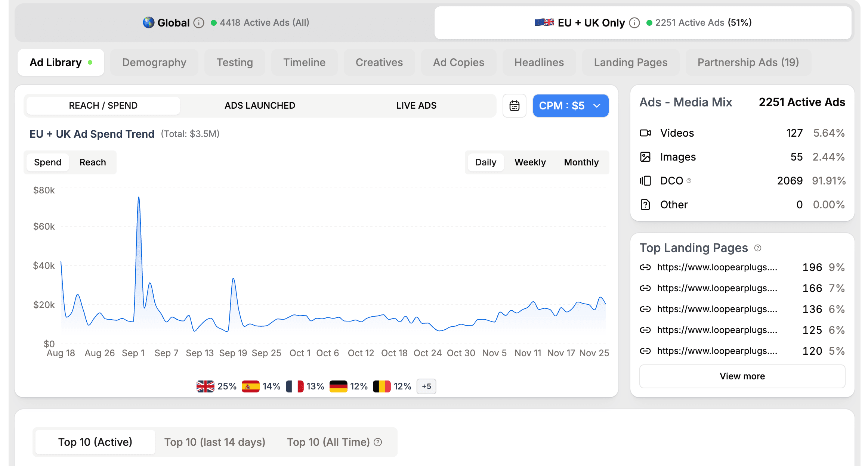Click the Sep 1 spend spike on chart
This screenshot has height=466, width=868.
point(139,198)
